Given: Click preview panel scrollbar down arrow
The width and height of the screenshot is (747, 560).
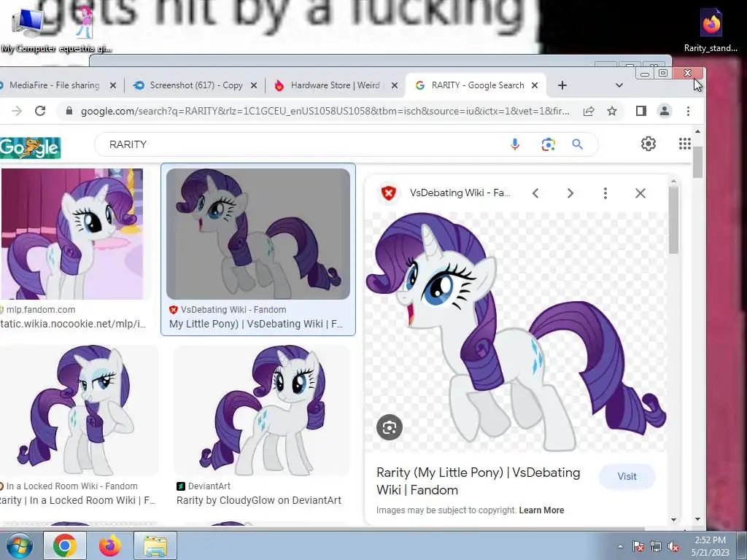Looking at the screenshot, I should [673, 519].
